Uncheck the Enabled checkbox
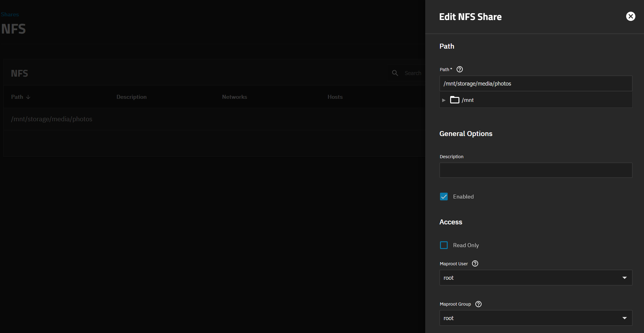644x333 pixels. (444, 197)
